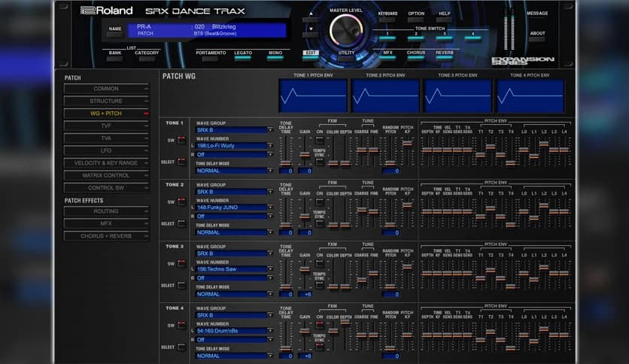The height and width of the screenshot is (364, 629).
Task: Toggle Tone 4 FXM On button
Action: [x=320, y=325]
